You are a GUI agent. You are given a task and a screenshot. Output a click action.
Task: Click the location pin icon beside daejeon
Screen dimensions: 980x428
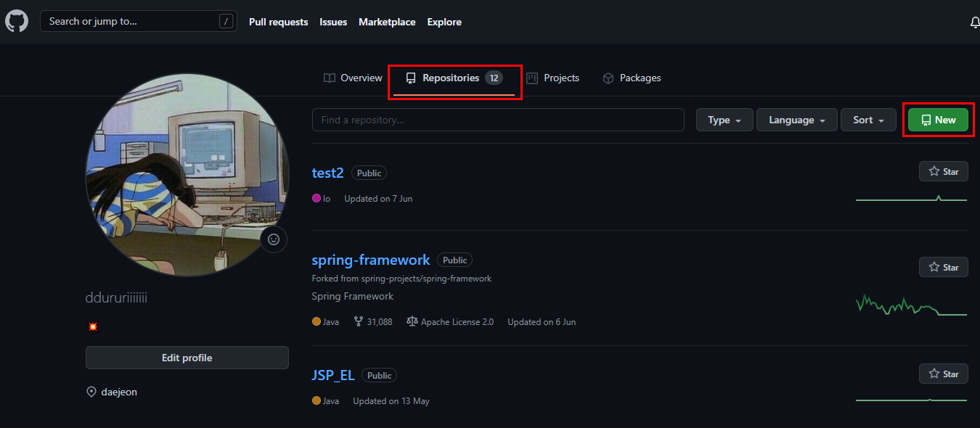91,392
